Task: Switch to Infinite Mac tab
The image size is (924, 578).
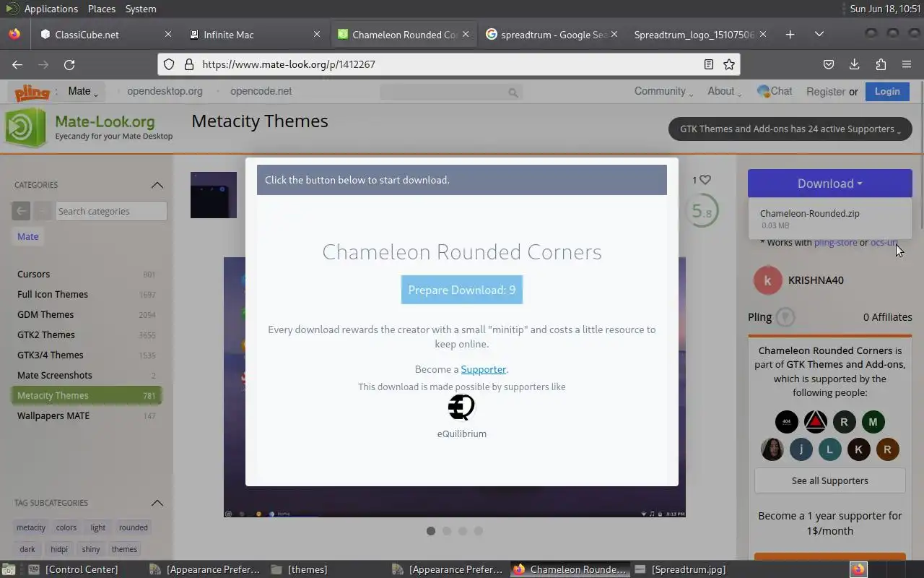Action: pos(255,34)
